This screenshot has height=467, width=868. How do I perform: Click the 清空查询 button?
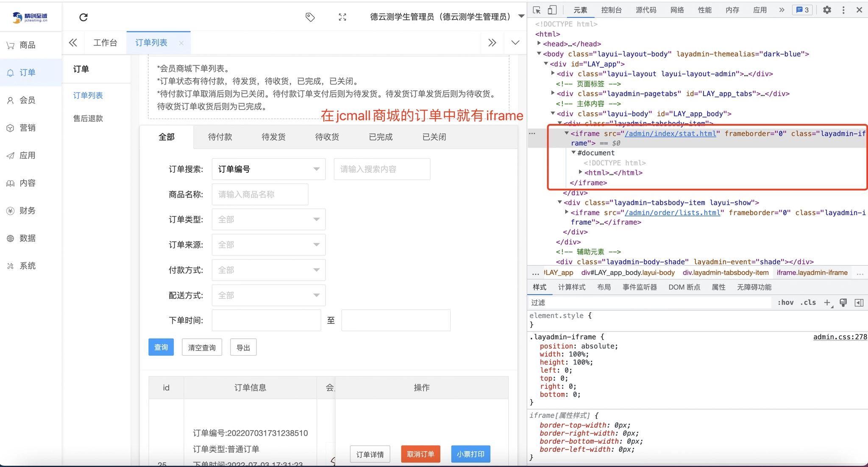point(202,347)
